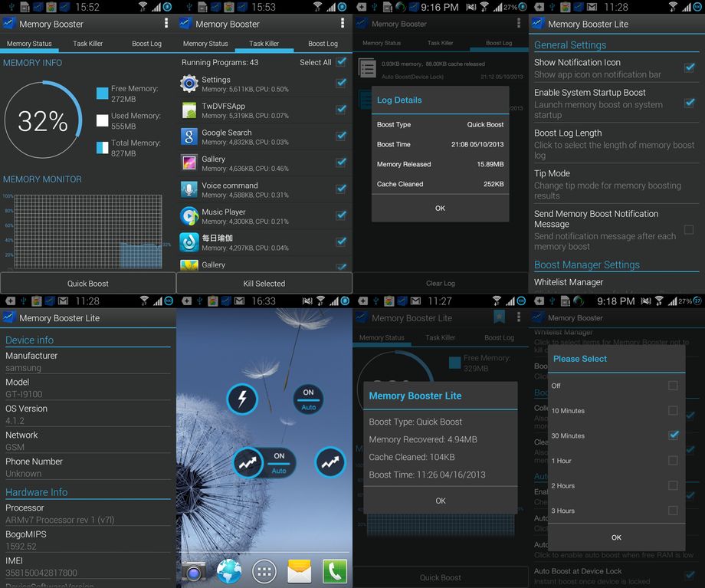
Task: Open the Camera app from the home dock
Action: [x=194, y=572]
